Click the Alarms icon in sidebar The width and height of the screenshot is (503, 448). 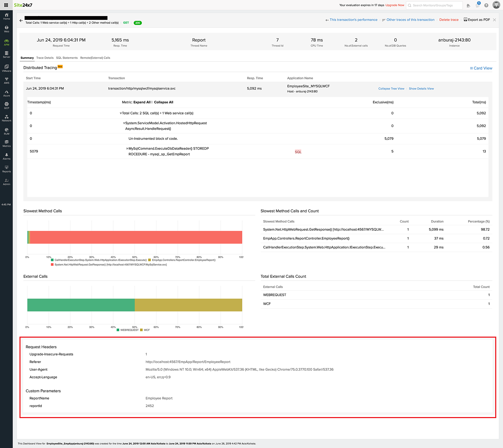pyautogui.click(x=6, y=157)
